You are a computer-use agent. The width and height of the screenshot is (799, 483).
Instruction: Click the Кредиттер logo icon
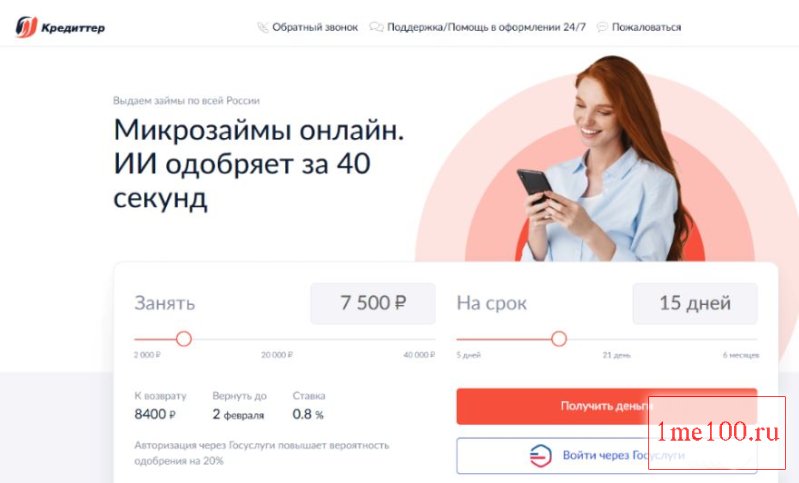click(x=26, y=27)
